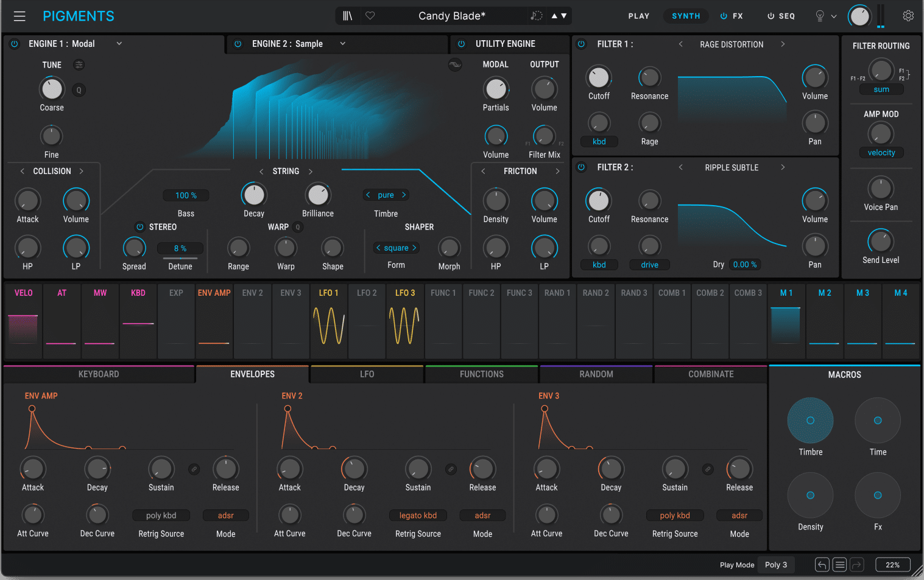924x580 pixels.
Task: Click right arrow beside FRICTION
Action: (557, 172)
